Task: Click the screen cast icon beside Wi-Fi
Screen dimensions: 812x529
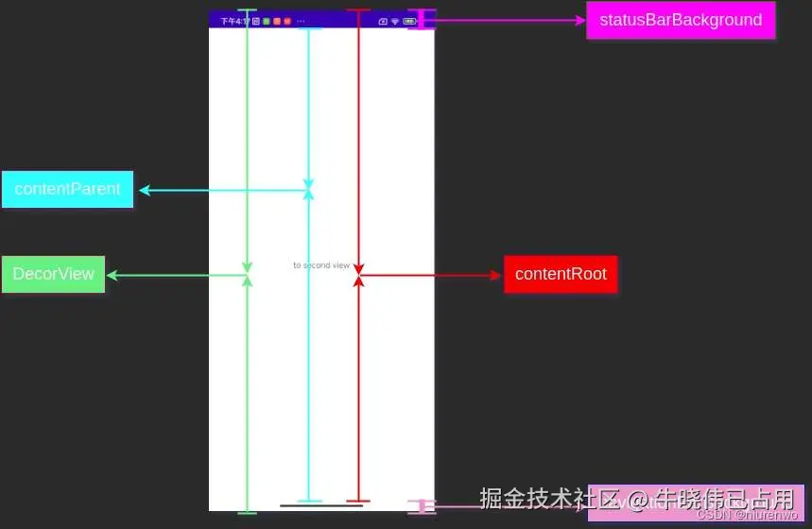Action: 383,21
